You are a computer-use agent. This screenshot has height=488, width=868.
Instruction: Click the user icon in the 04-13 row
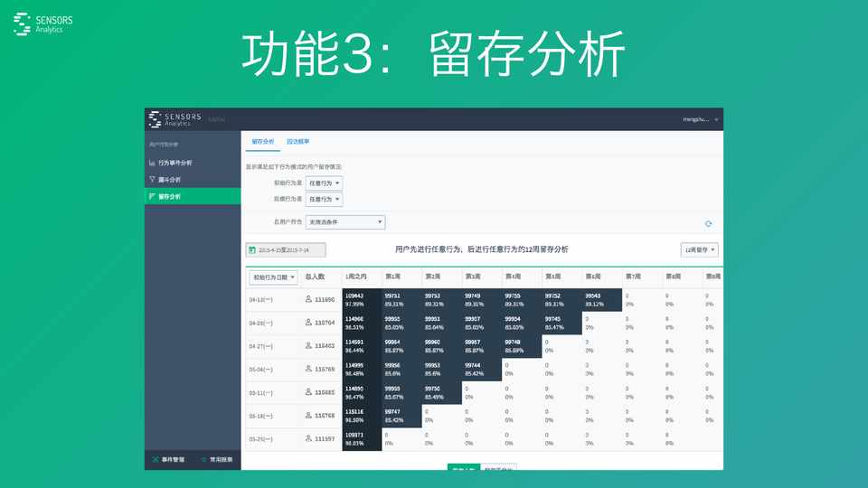click(x=309, y=299)
